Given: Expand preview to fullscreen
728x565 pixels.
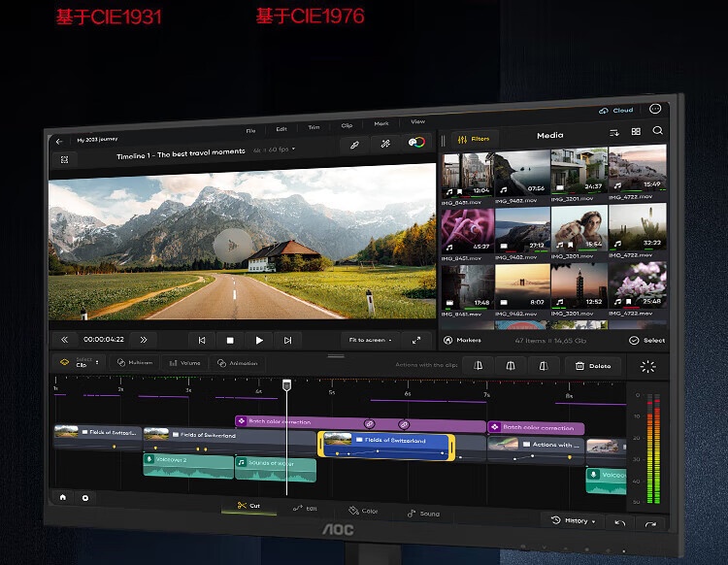Looking at the screenshot, I should coord(416,340).
